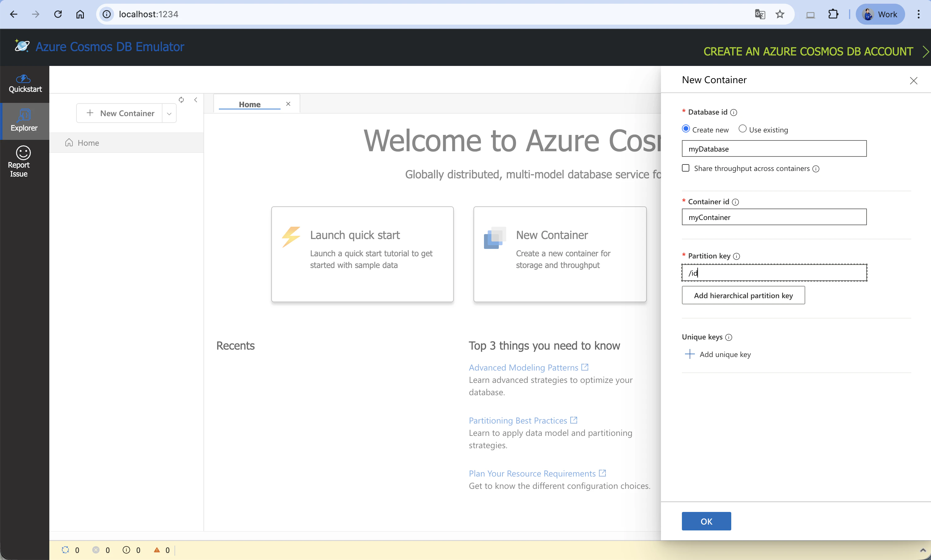Viewport: 931px width, 560px height.
Task: Enable Share throughput across containers checkbox
Action: pos(686,168)
